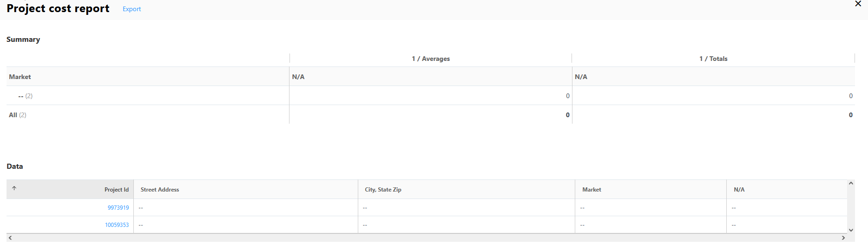Sort by Street Address column header
The height and width of the screenshot is (252, 868).
coord(160,190)
